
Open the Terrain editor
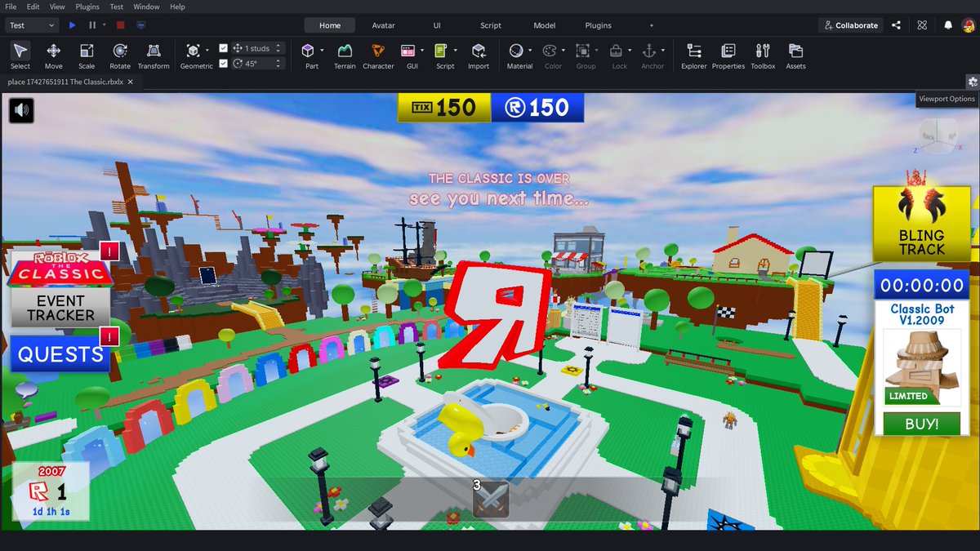345,56
